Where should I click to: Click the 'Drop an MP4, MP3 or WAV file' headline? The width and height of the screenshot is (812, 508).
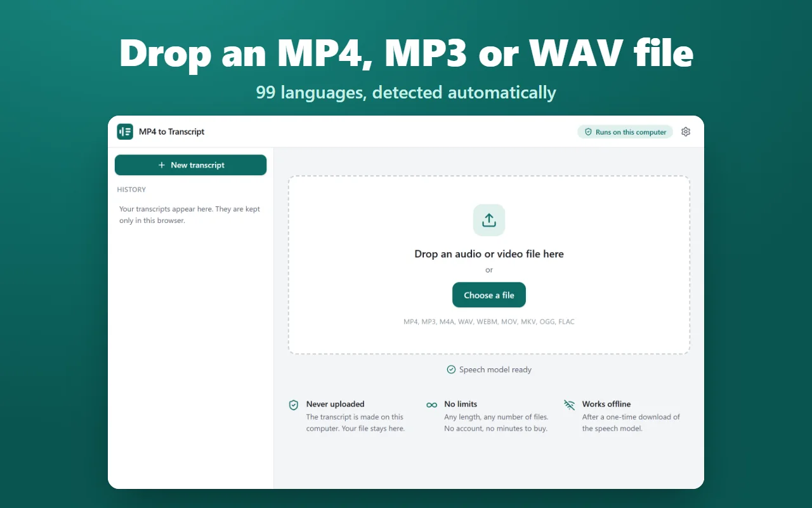tap(406, 53)
